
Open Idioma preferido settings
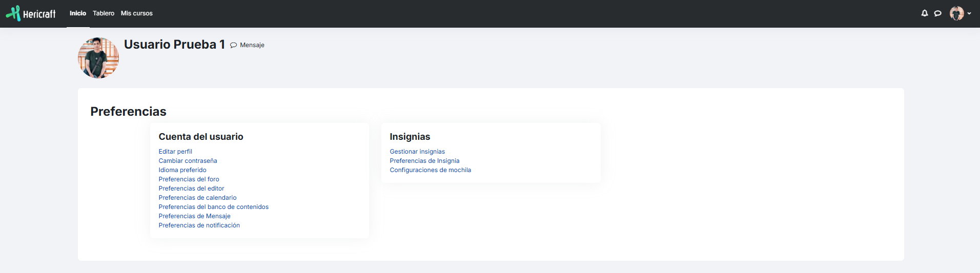[182, 170]
